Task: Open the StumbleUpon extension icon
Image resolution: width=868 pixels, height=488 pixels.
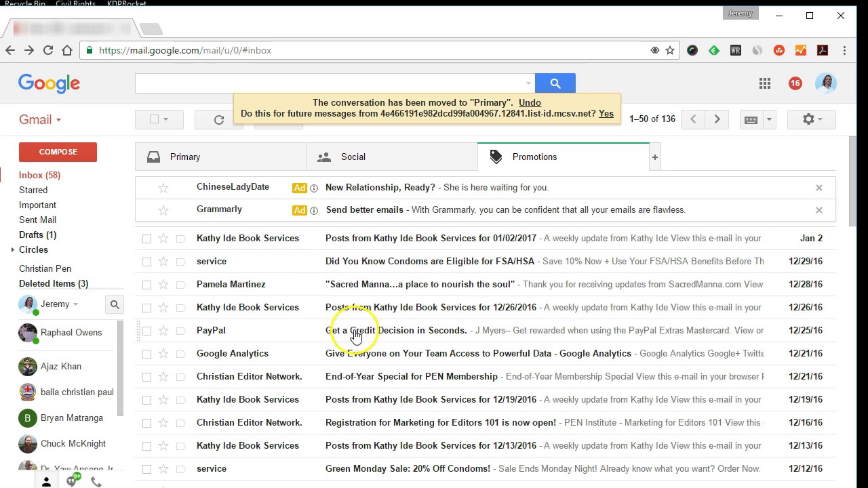Action: (x=779, y=50)
